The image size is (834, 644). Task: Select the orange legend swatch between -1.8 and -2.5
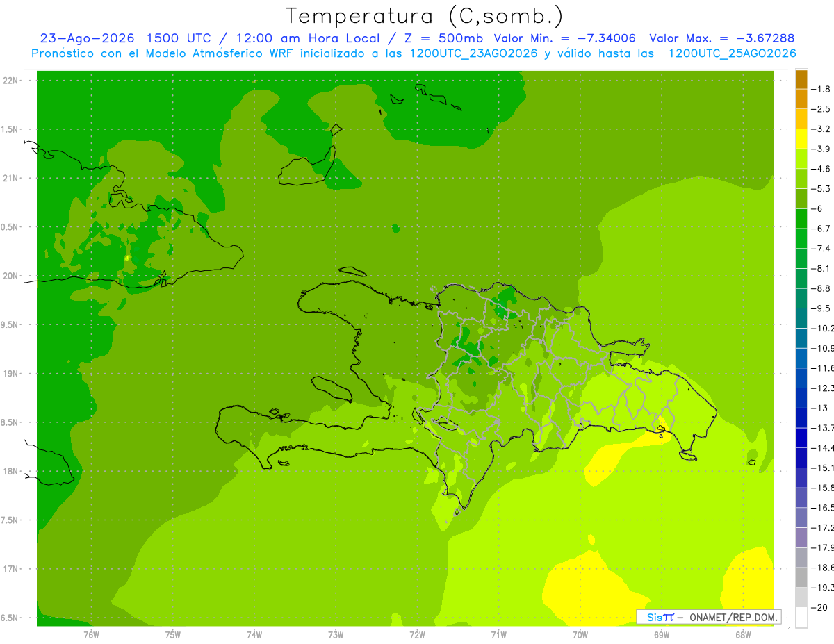(802, 99)
